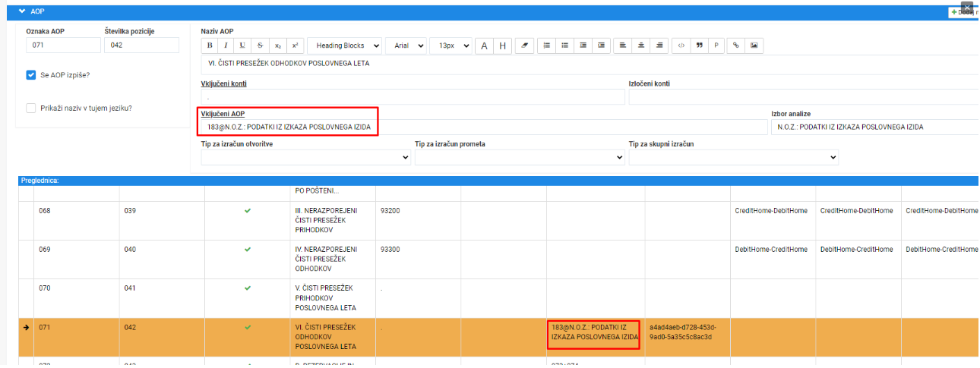Decrease indent with the outdent icon
980x368 pixels.
tap(583, 46)
